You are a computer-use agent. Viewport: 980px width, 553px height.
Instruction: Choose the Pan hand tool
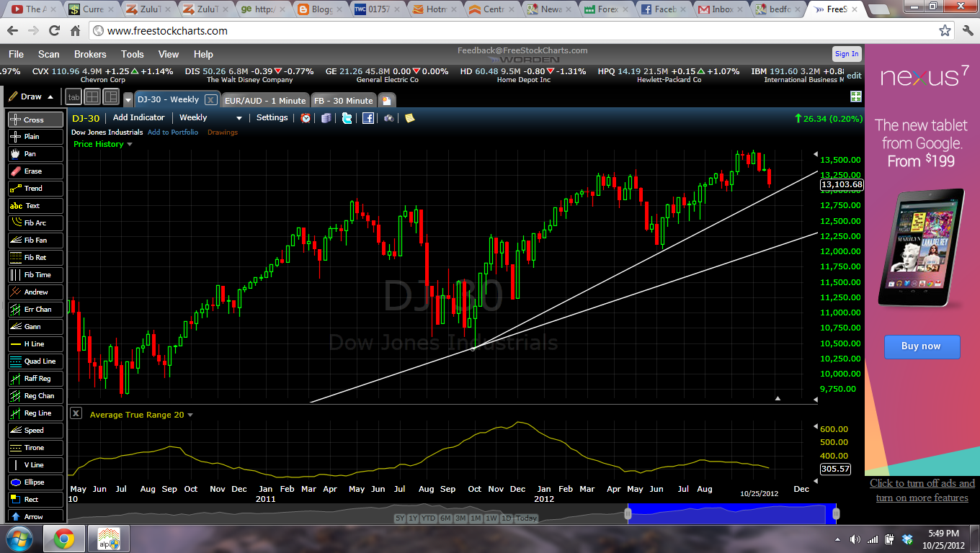35,154
